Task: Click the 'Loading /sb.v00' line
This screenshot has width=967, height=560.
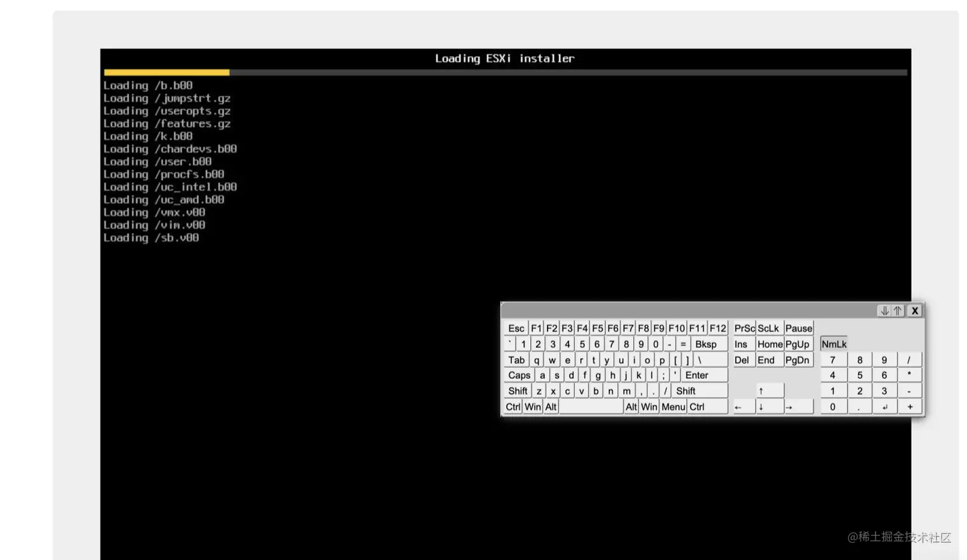Action: click(x=151, y=238)
